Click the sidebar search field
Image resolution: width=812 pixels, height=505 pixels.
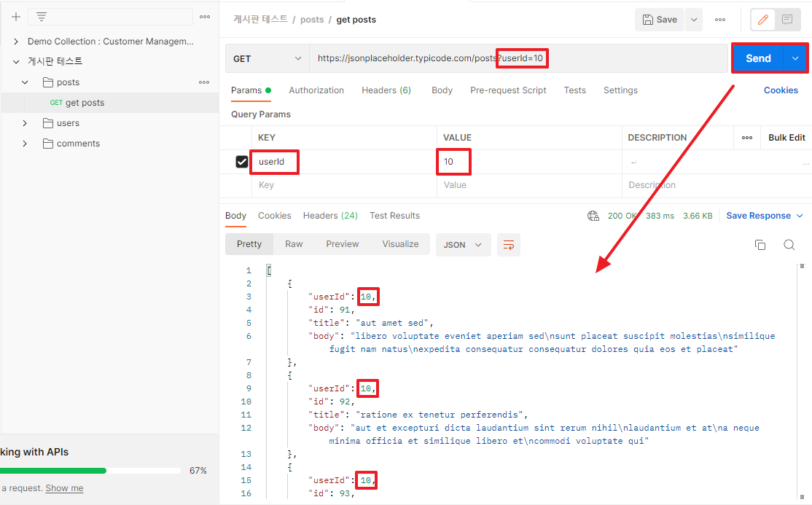click(110, 17)
